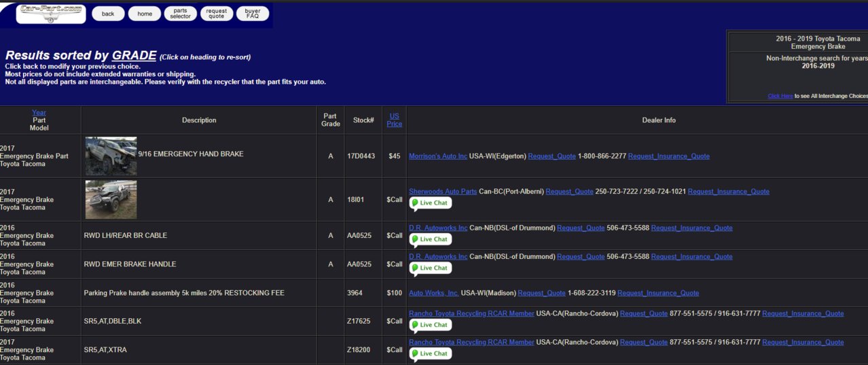Open Rancho Toyota link for SR5,AT,XTRA

click(471, 343)
